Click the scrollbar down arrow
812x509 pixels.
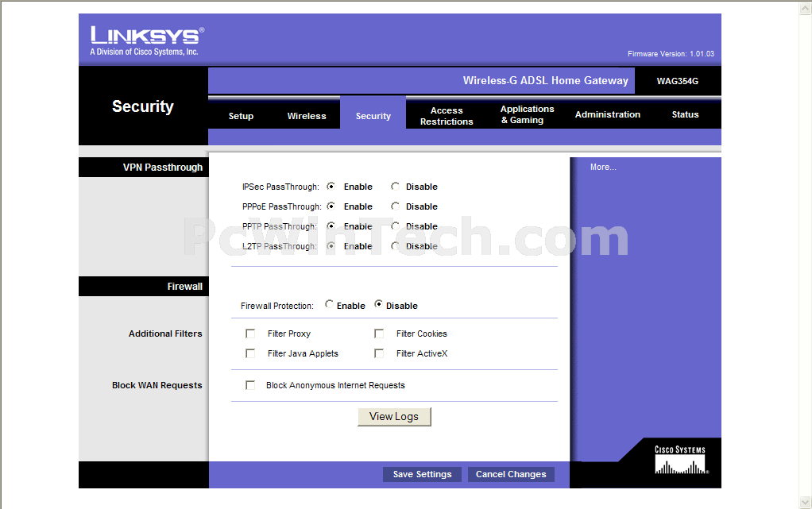tap(806, 503)
